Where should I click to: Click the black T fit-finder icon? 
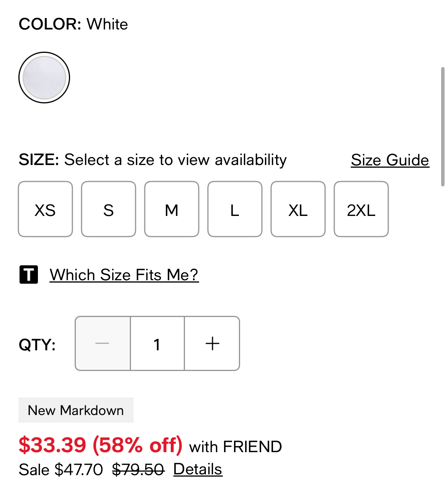pos(29,275)
